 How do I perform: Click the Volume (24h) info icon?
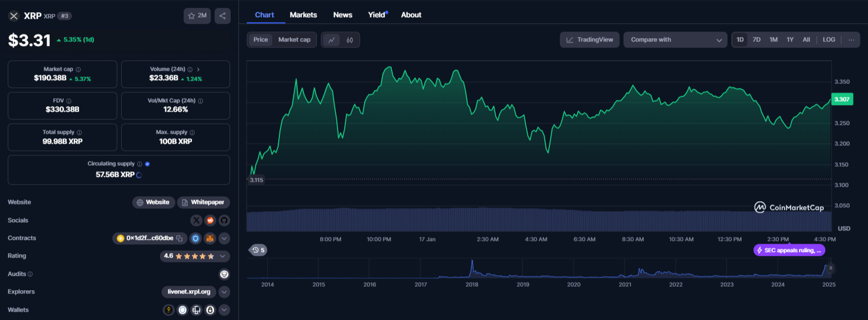190,70
